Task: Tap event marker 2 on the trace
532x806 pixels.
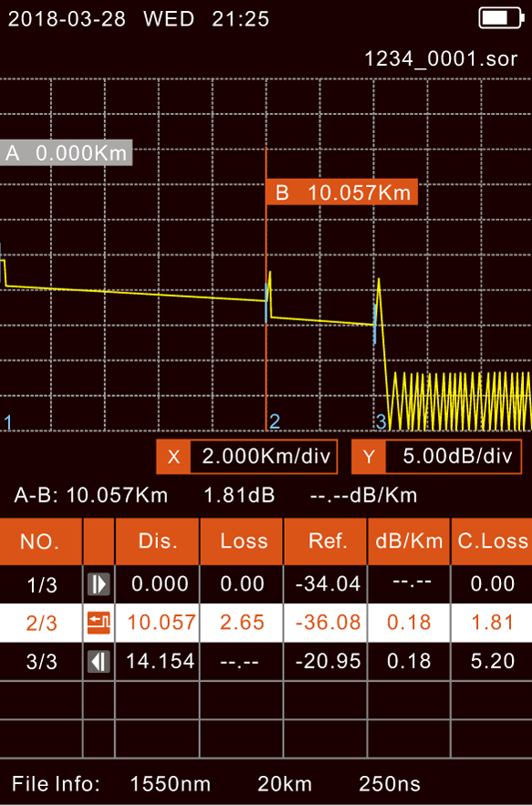Action: coord(275,422)
